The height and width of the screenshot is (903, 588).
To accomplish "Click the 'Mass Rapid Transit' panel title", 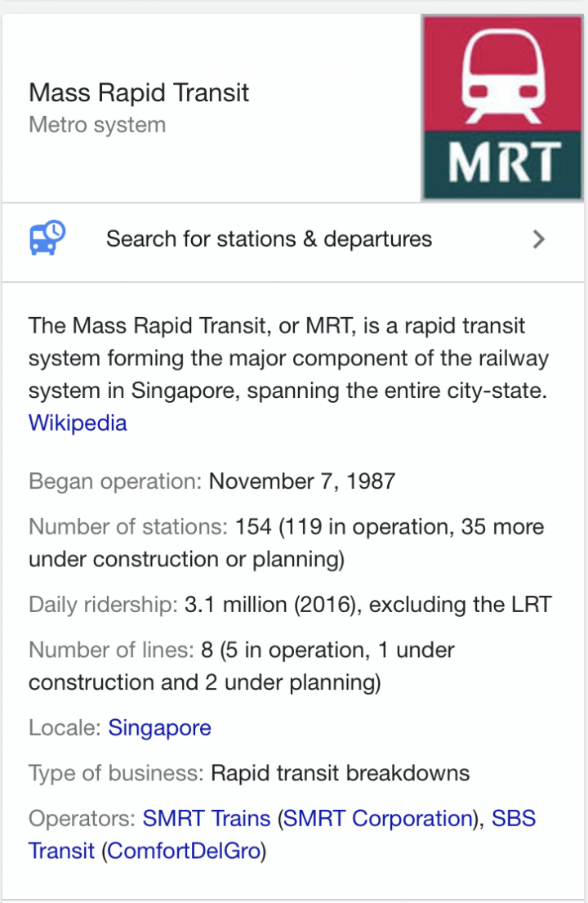I will [x=139, y=92].
